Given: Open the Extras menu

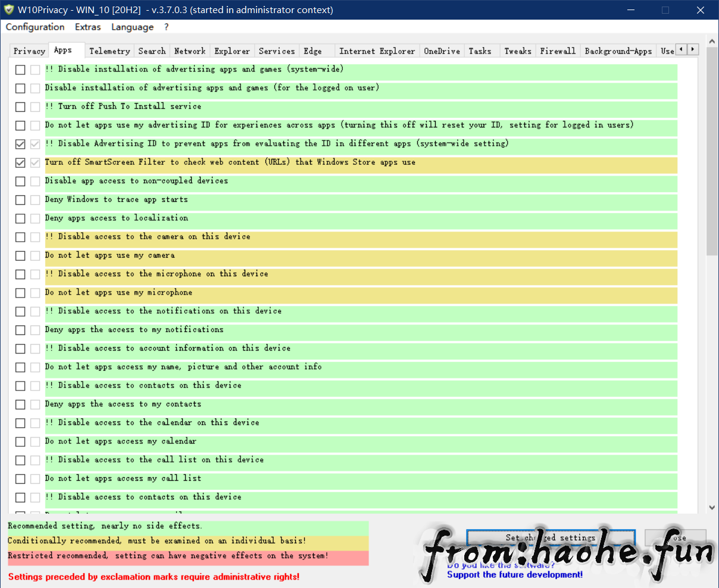Looking at the screenshot, I should (x=88, y=27).
